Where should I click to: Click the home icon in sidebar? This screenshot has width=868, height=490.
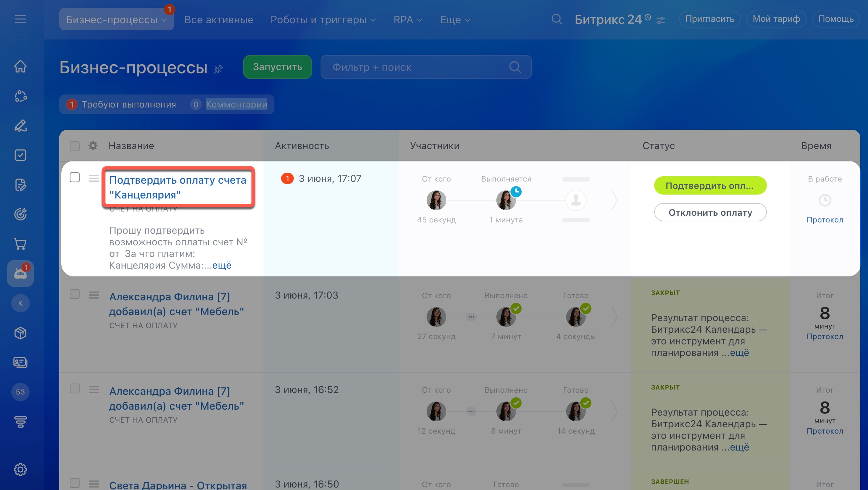20,66
